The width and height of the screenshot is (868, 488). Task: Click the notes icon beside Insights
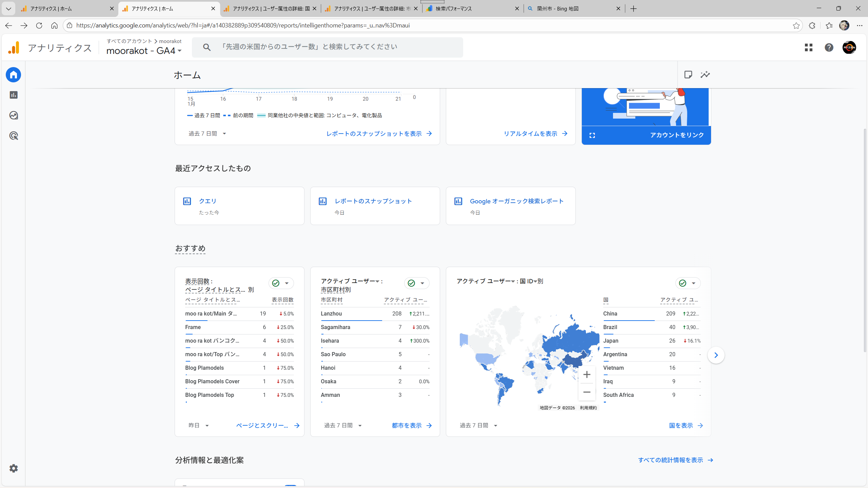coord(688,75)
